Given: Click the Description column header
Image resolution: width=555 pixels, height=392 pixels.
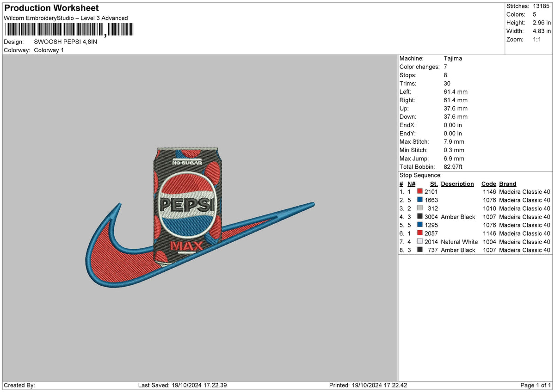Looking at the screenshot, I should (457, 184).
